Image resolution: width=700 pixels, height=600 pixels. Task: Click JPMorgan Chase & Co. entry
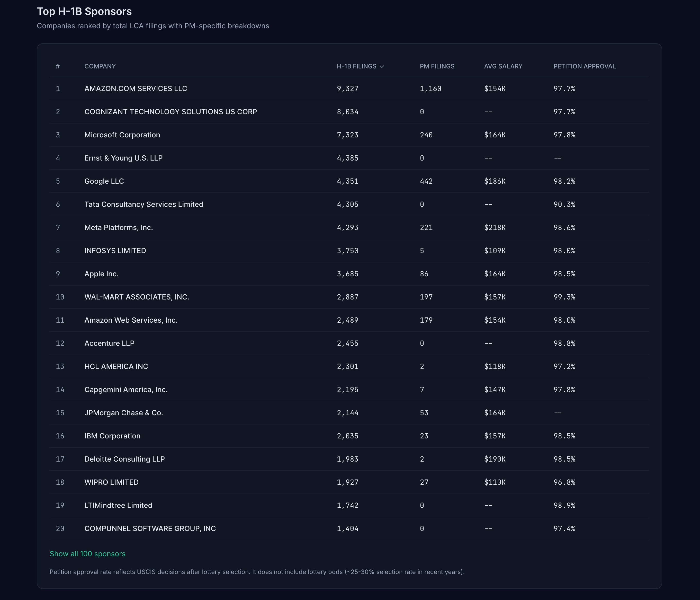click(x=124, y=413)
